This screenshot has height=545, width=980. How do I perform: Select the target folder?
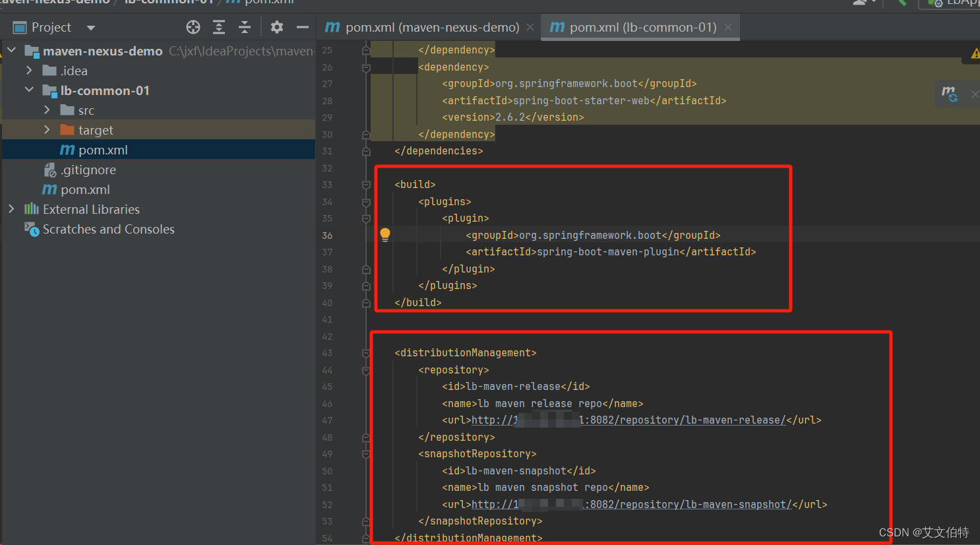96,130
